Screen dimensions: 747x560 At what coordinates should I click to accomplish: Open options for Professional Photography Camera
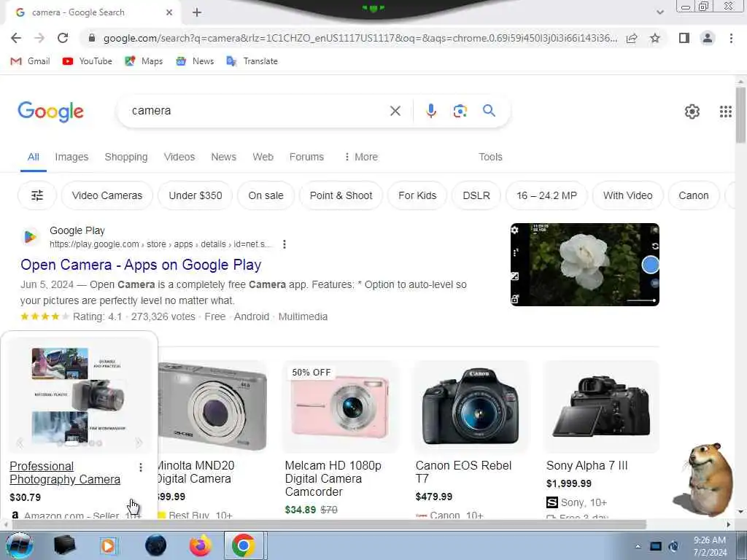click(x=141, y=467)
